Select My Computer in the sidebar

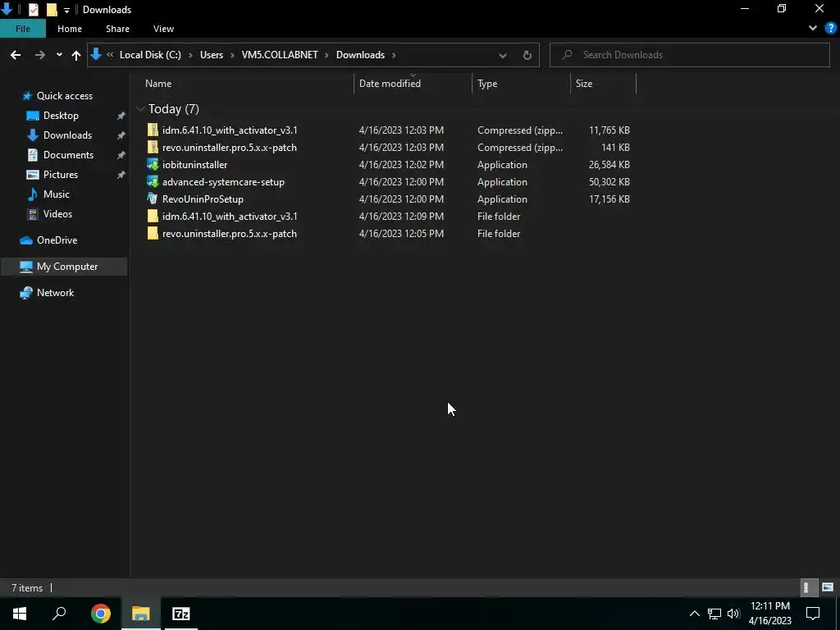64,267
